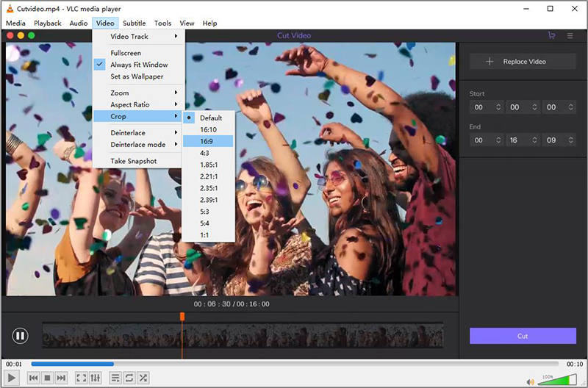
Task: Open the Help menu
Action: [210, 24]
